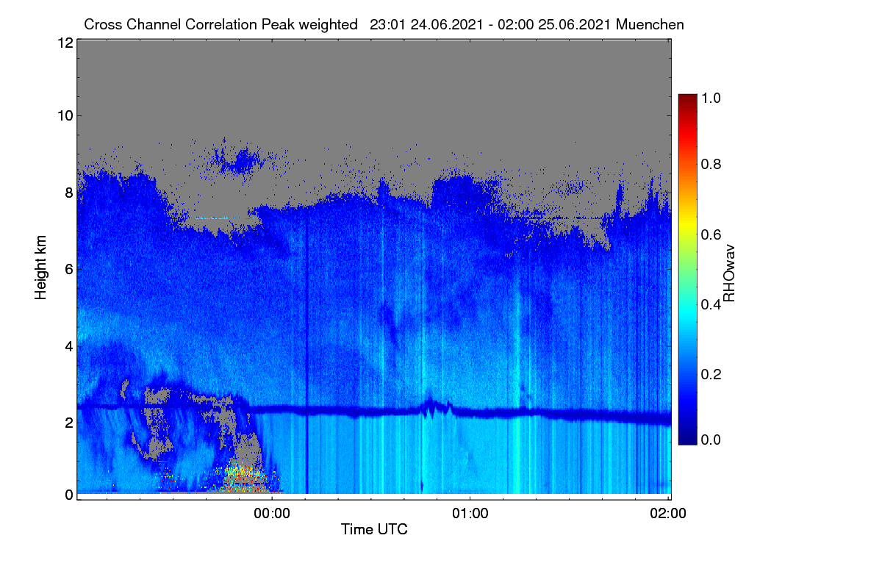Viewport: 882px width, 588px height.
Task: Click the height tick label 6
Action: (68, 269)
